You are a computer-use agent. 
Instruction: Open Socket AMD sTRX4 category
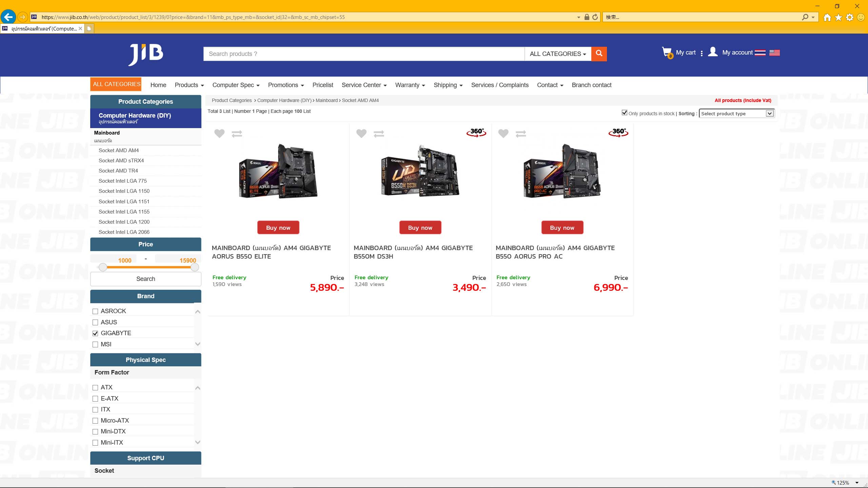(121, 161)
